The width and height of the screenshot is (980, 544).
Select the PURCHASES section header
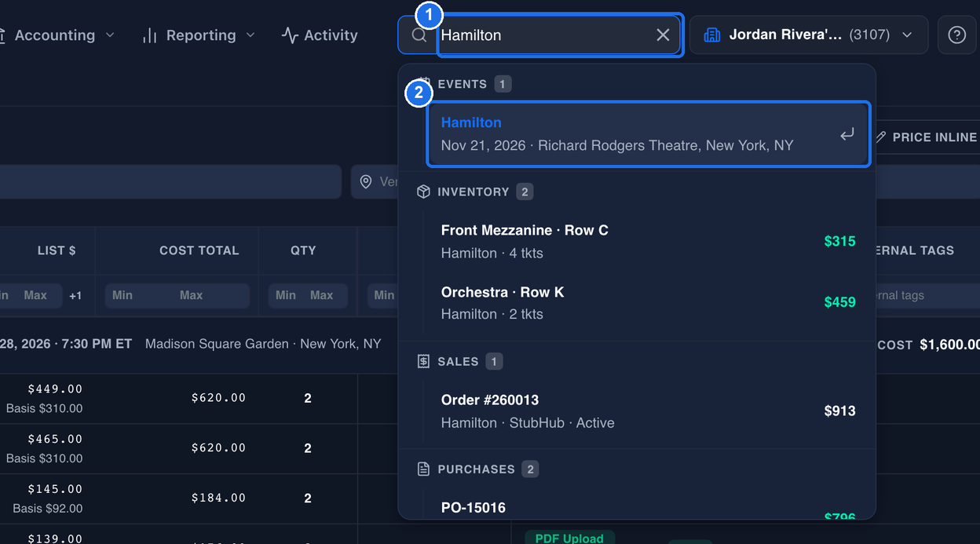(476, 469)
